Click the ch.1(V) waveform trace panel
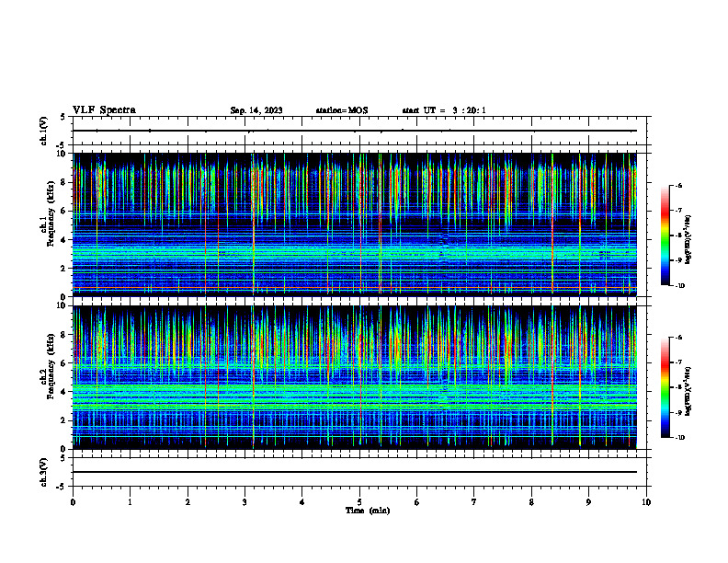This screenshot has width=728, height=563. pos(359,131)
